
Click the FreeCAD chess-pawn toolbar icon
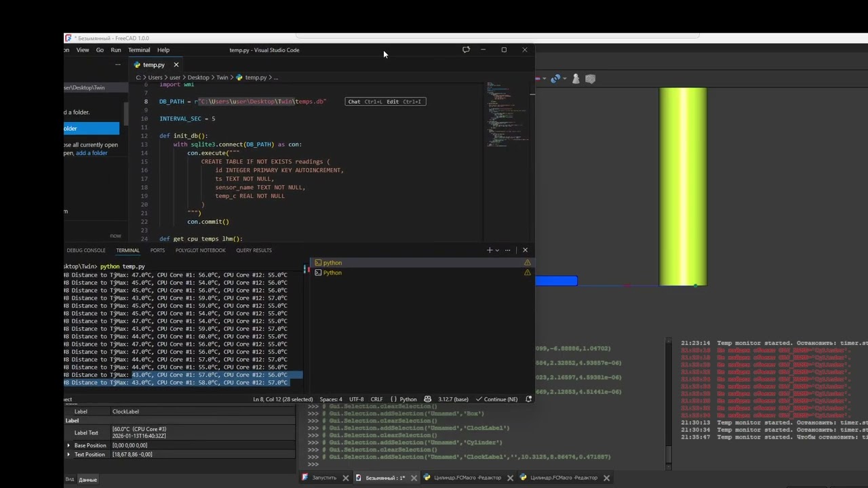[576, 79]
